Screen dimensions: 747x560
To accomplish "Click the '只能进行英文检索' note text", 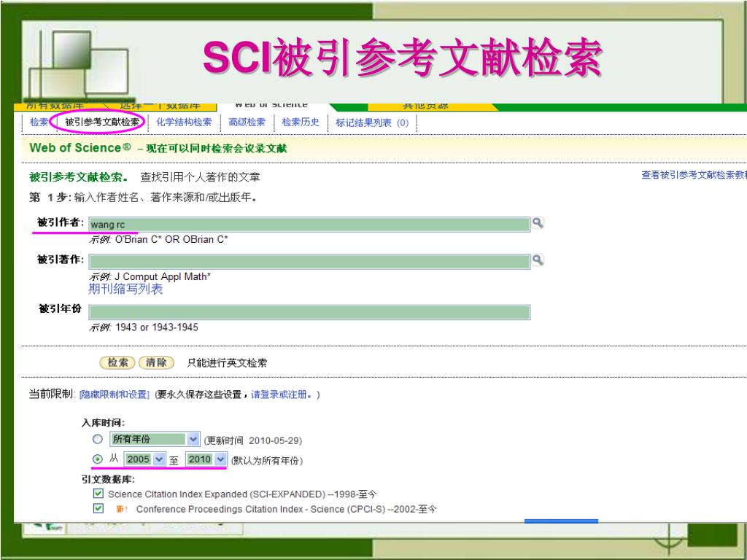I will [227, 363].
